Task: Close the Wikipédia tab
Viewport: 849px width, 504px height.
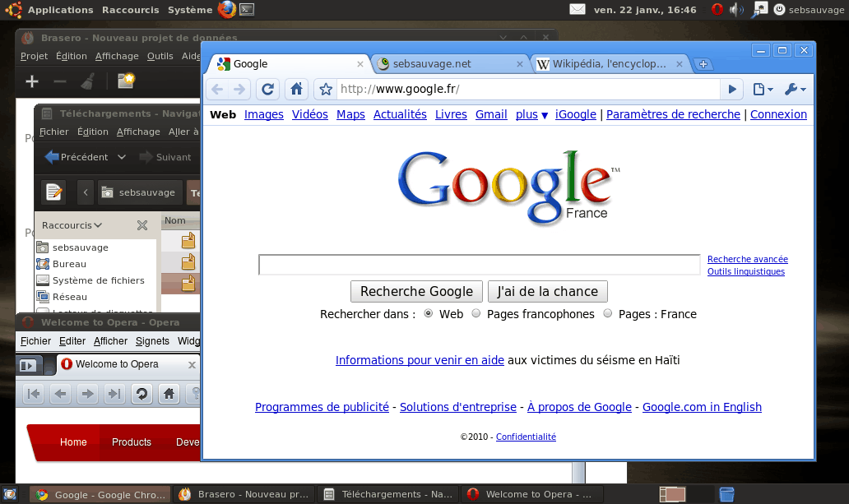Action: (x=680, y=64)
